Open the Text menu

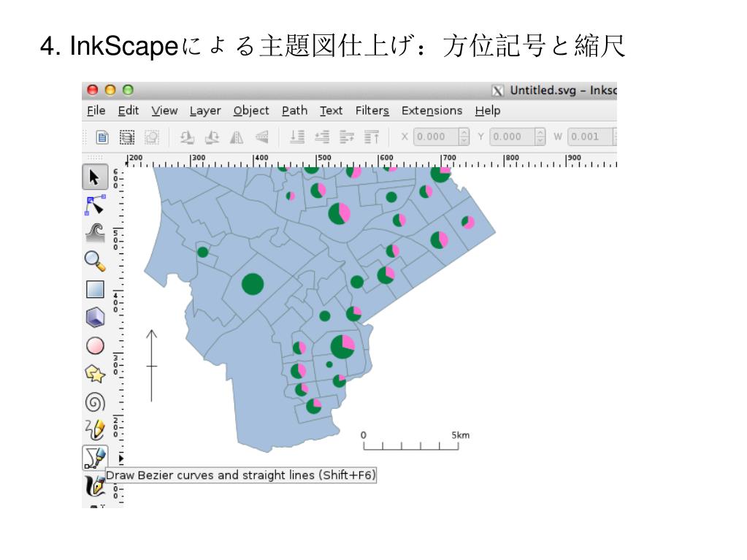pos(331,110)
